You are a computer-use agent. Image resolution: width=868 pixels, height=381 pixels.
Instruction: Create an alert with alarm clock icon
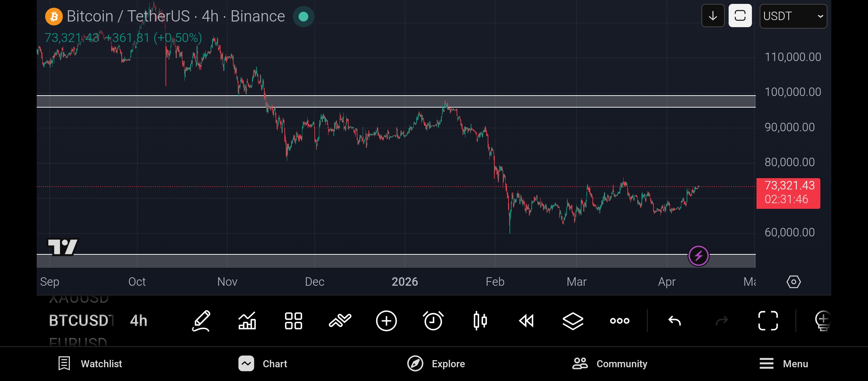[x=433, y=321]
